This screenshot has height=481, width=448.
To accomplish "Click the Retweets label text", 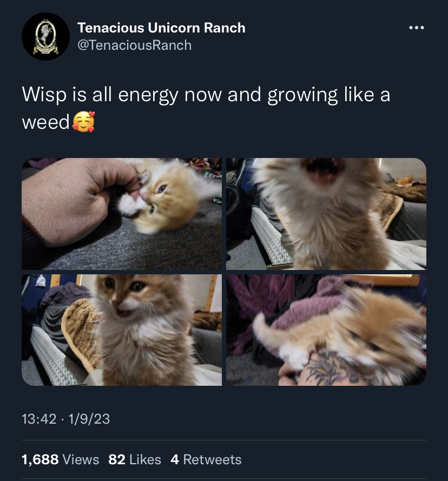I will click(212, 459).
